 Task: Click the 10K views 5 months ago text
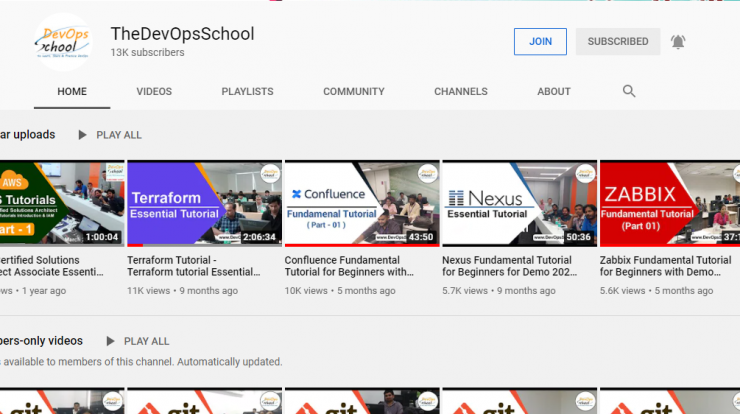(x=340, y=291)
